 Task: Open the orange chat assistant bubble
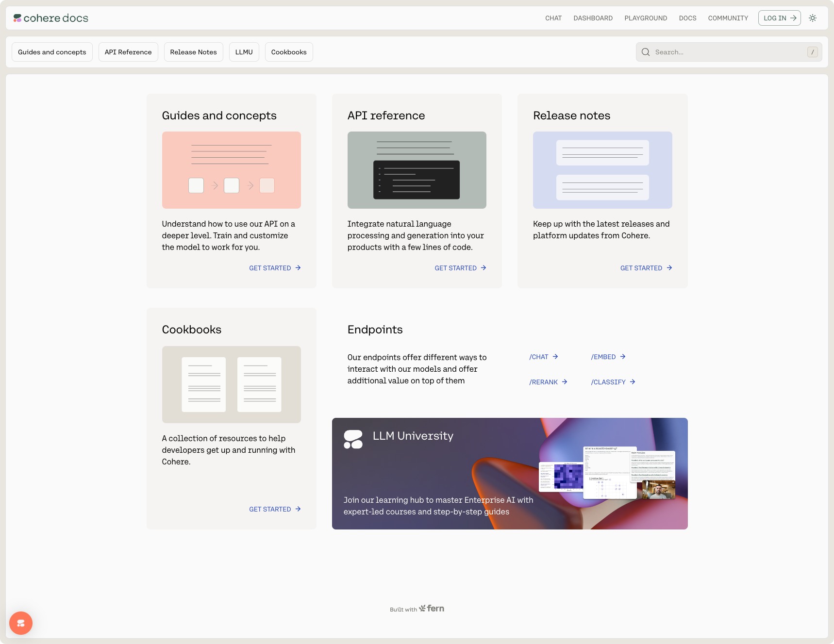[x=21, y=623]
